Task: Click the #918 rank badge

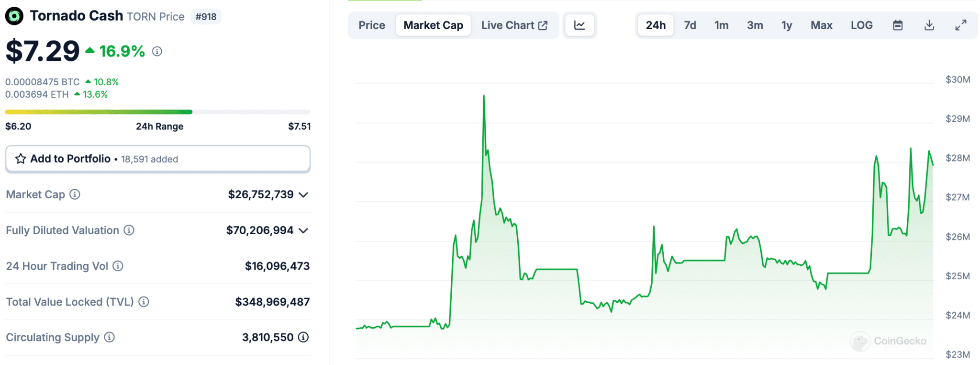Action: click(206, 17)
